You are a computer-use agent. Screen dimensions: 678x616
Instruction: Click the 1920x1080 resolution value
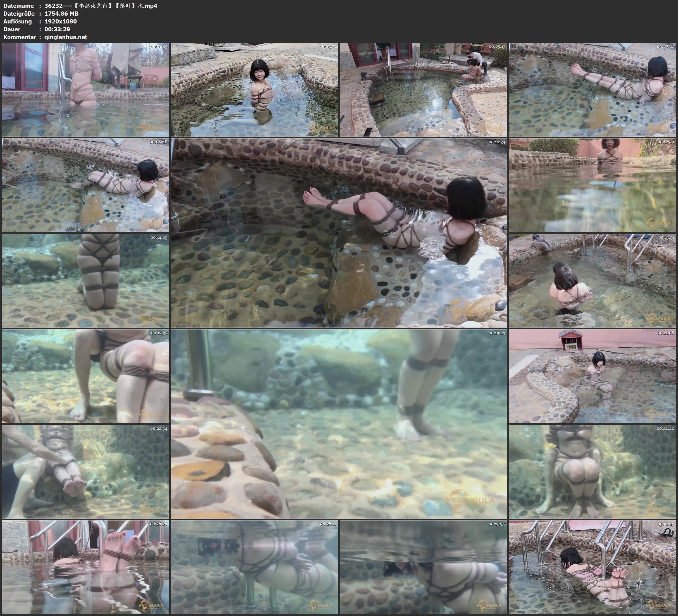click(61, 22)
